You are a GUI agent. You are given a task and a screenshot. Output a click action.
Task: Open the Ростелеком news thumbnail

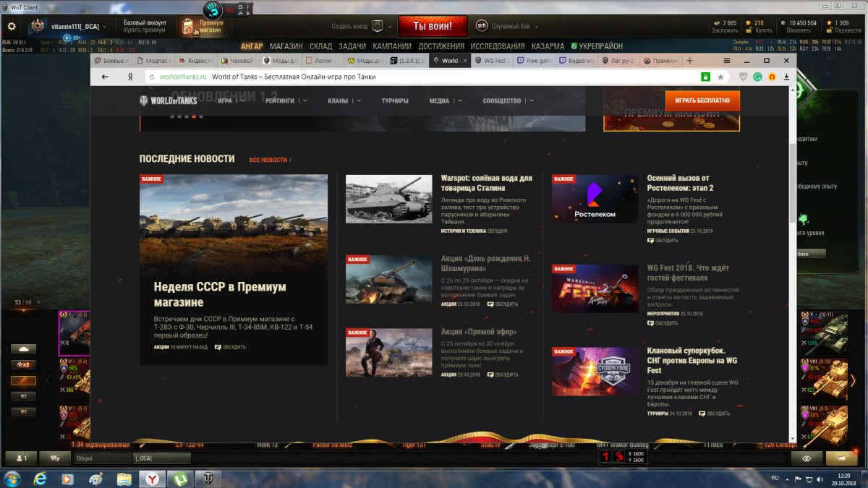595,199
